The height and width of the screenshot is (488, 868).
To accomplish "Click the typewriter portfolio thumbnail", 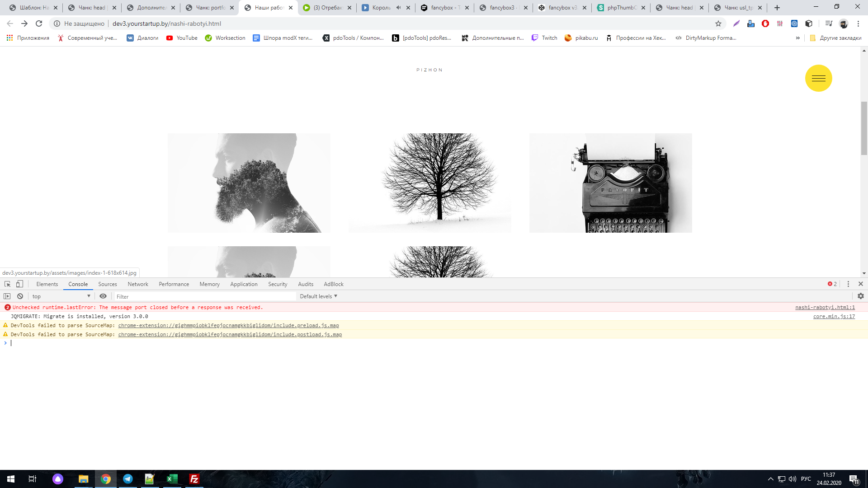I will (x=611, y=183).
